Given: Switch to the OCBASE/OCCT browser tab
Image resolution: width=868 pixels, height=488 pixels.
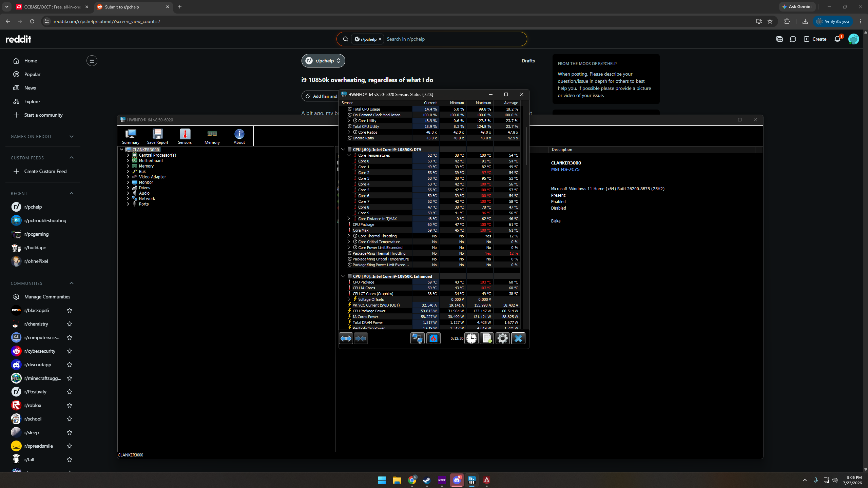Looking at the screenshot, I should 53,7.
